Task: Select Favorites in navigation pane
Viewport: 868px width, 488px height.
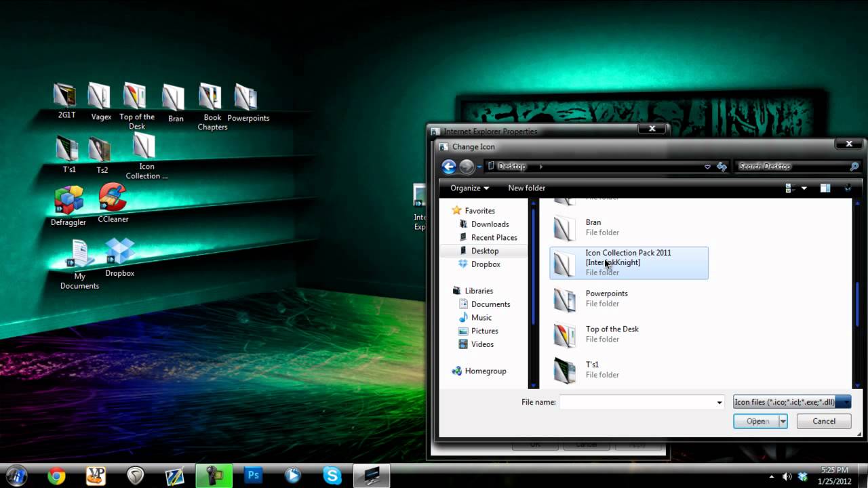Action: 479,211
